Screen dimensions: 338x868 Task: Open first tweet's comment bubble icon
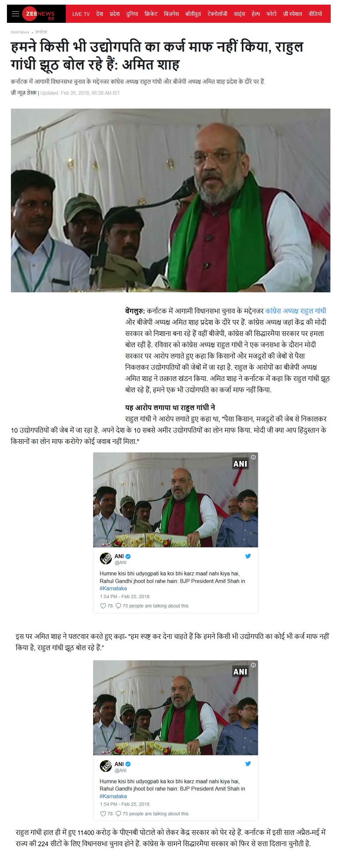point(118,606)
